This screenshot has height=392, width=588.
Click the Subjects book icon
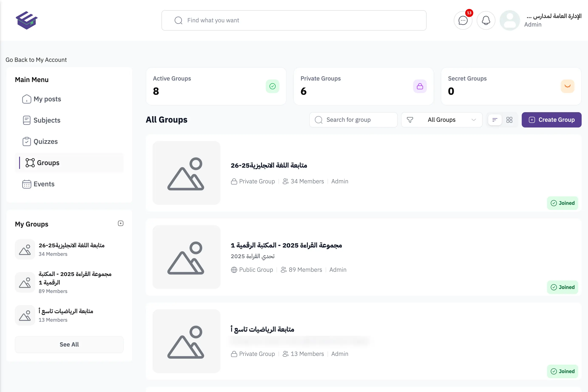27,120
